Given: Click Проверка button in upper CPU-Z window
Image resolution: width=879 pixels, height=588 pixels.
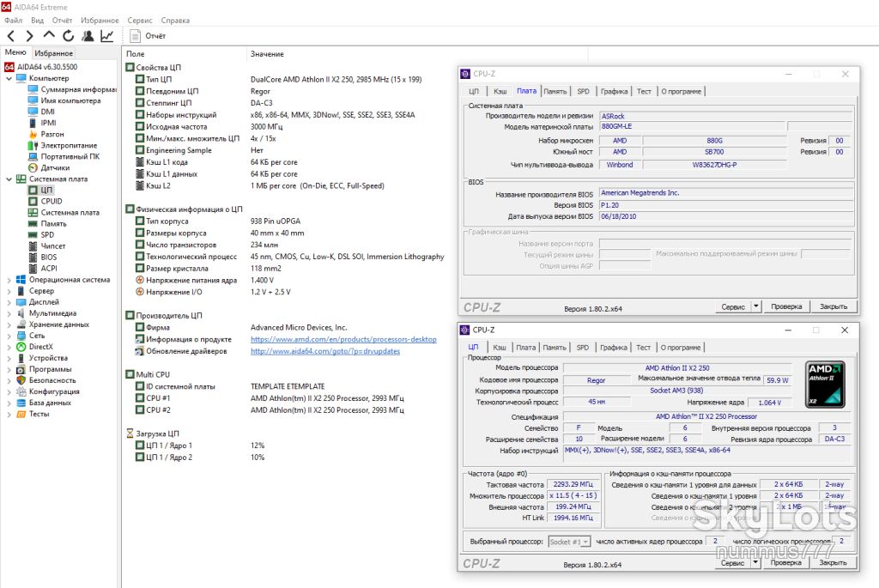Looking at the screenshot, I should (x=786, y=306).
